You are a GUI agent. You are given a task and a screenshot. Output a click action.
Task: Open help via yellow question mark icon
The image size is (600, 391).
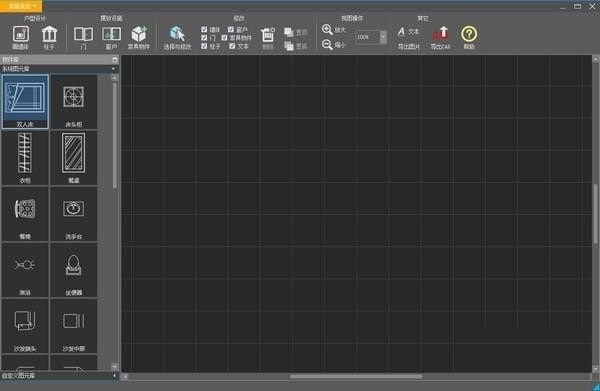(469, 34)
